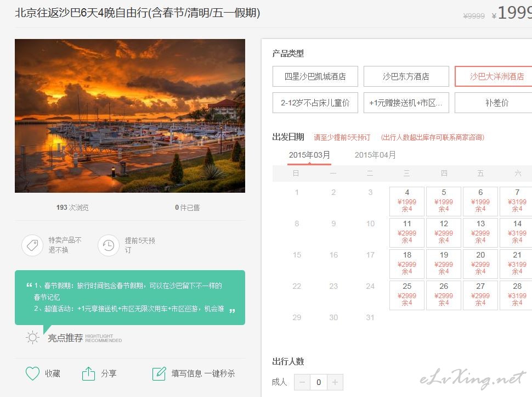Choose departure date March 5

pos(444,202)
